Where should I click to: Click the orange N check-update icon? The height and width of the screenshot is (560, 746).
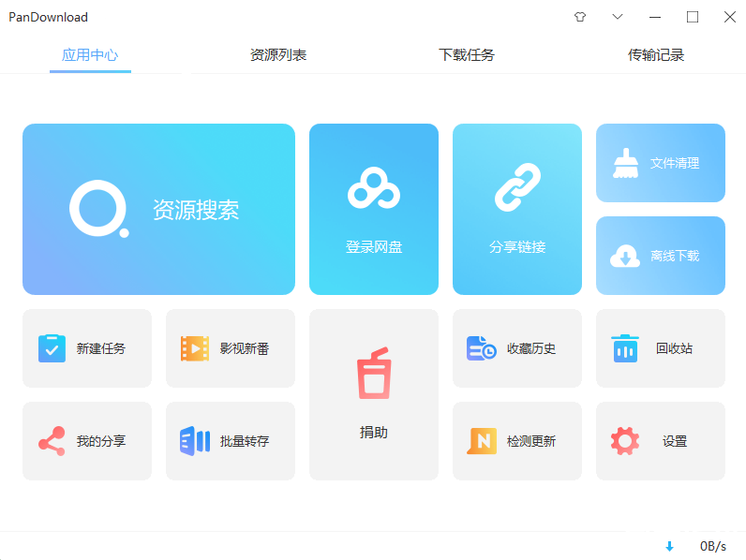click(x=482, y=441)
